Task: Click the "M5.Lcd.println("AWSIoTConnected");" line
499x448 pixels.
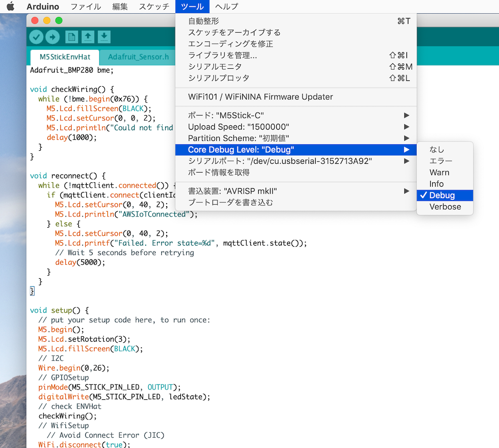Action: point(126,214)
